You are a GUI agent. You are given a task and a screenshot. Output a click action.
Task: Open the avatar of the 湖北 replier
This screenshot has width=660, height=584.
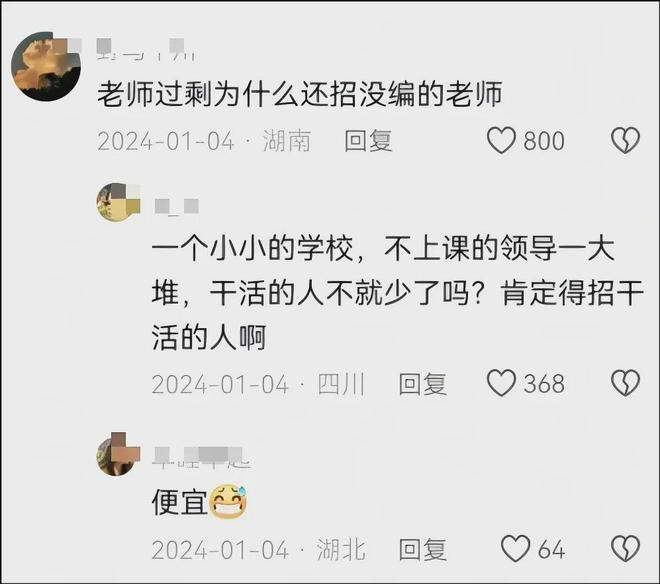pos(116,456)
